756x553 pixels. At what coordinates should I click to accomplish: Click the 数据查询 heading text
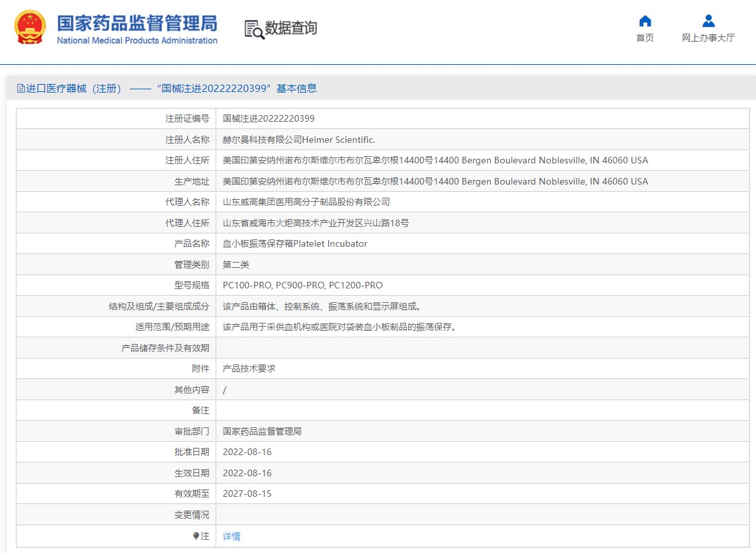click(x=291, y=28)
